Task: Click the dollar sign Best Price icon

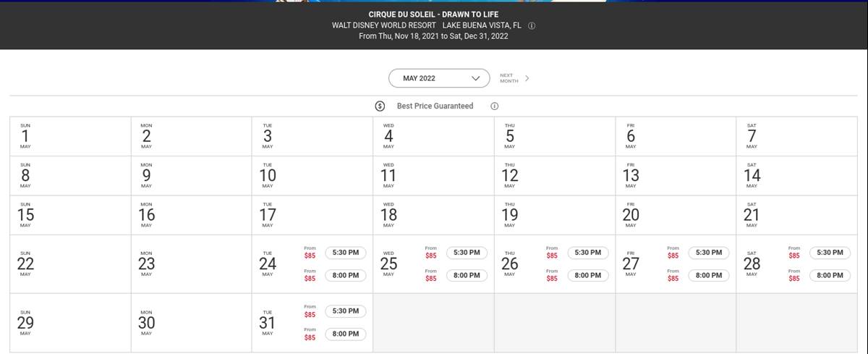Action: coord(380,106)
